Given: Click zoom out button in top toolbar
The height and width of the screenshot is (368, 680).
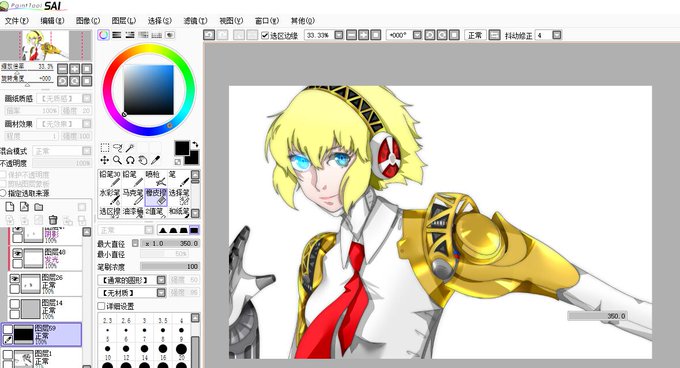Looking at the screenshot, I should (352, 35).
